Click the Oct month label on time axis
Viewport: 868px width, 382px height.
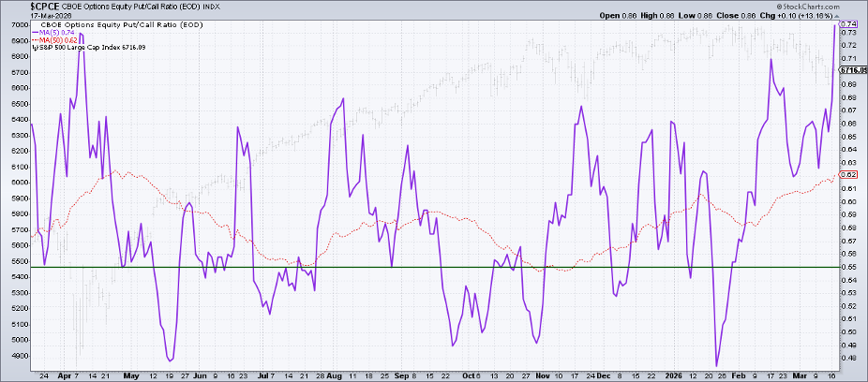[x=470, y=375]
